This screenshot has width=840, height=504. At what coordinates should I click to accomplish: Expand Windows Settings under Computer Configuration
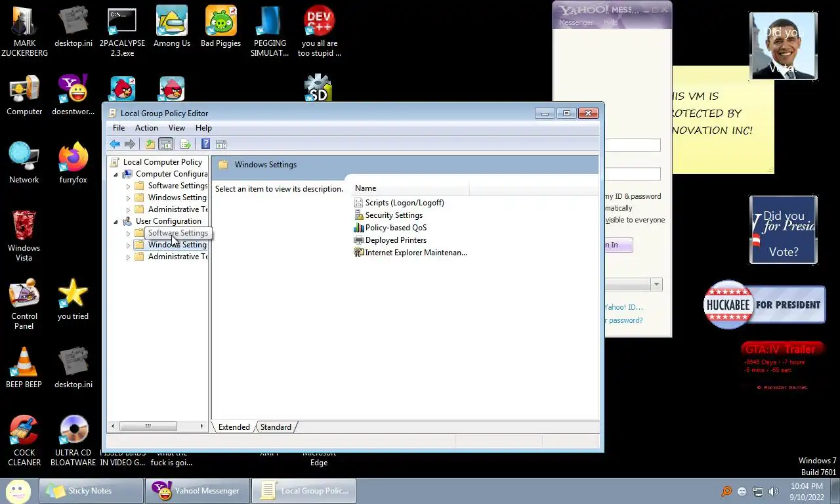click(129, 198)
